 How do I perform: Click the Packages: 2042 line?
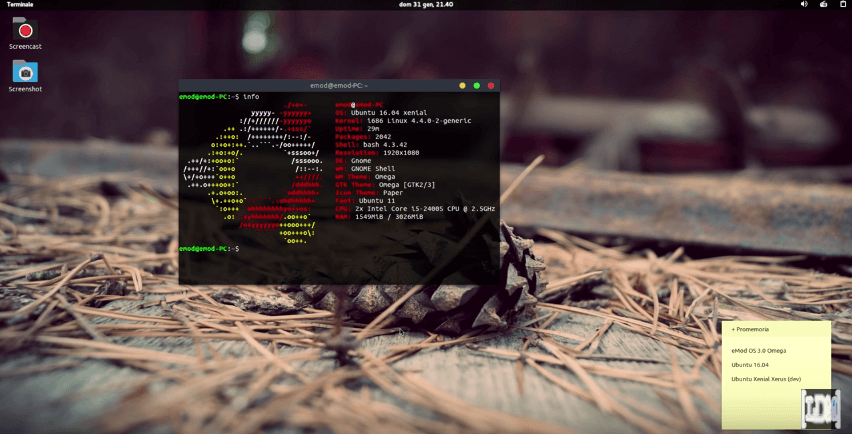364,137
